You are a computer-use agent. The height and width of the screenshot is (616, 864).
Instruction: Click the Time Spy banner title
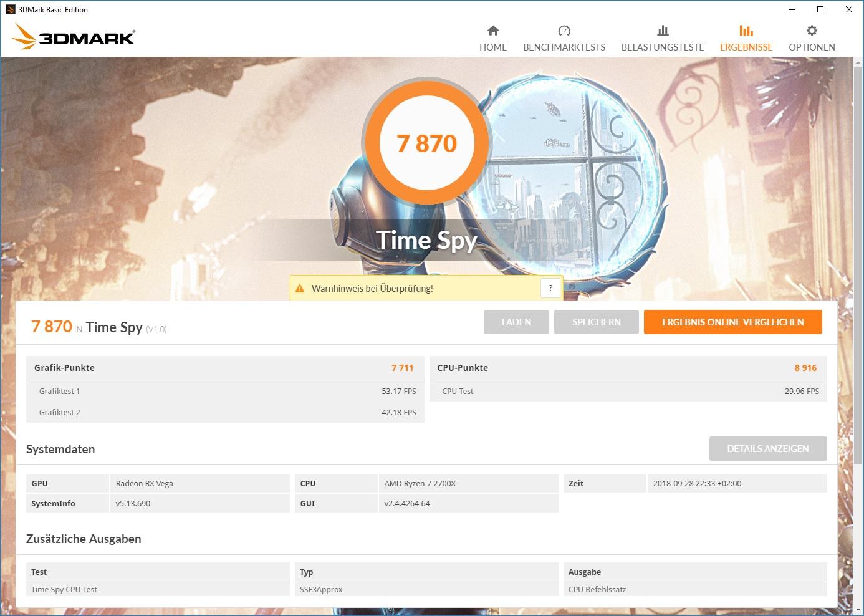pos(427,240)
